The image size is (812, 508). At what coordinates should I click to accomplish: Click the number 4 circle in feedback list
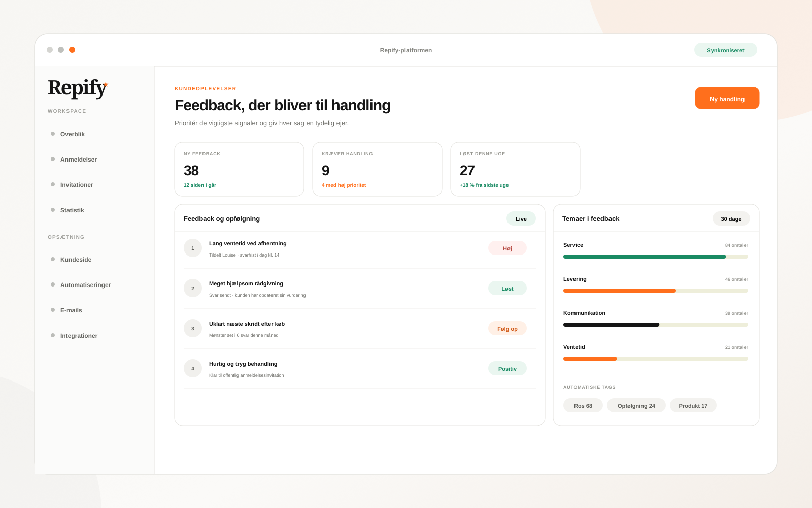(x=193, y=368)
